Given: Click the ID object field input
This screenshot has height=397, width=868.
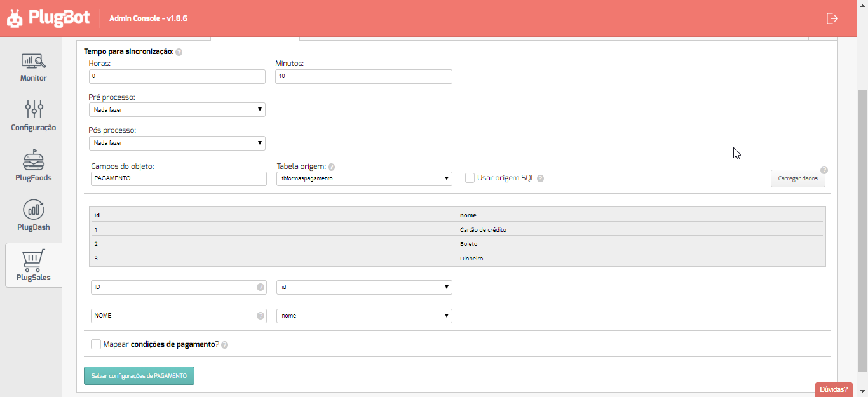Looking at the screenshot, I should click(x=179, y=287).
